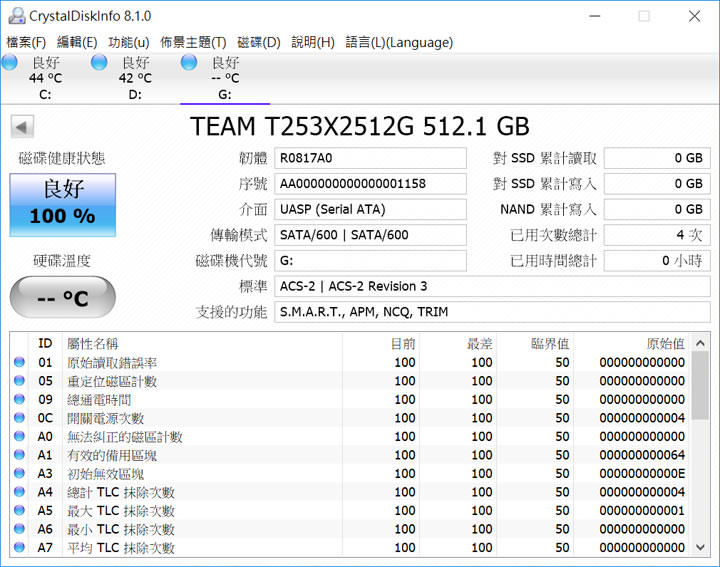The height and width of the screenshot is (567, 720).
Task: Click the CrystalDiskInfo app icon in title bar
Action: 17,16
